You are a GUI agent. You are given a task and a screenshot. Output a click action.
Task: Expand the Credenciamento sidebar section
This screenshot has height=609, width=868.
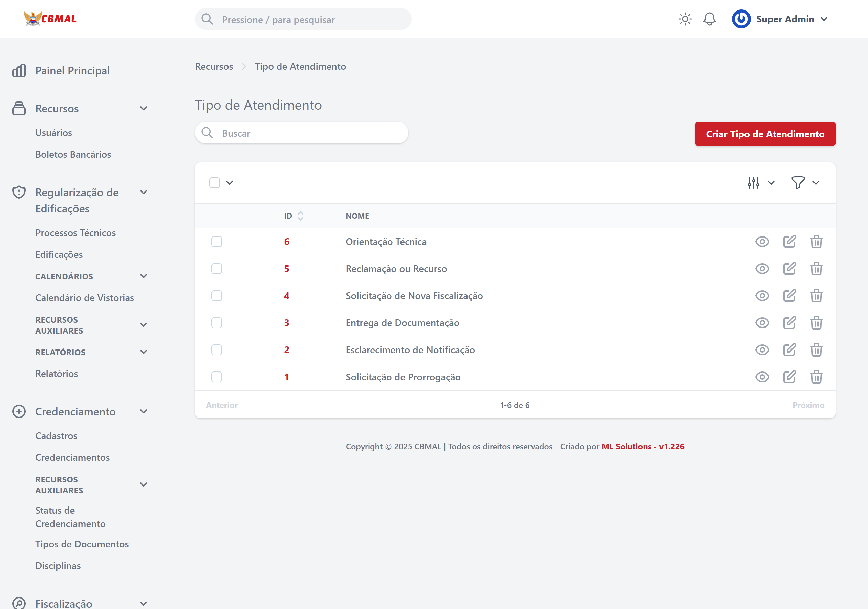[144, 411]
